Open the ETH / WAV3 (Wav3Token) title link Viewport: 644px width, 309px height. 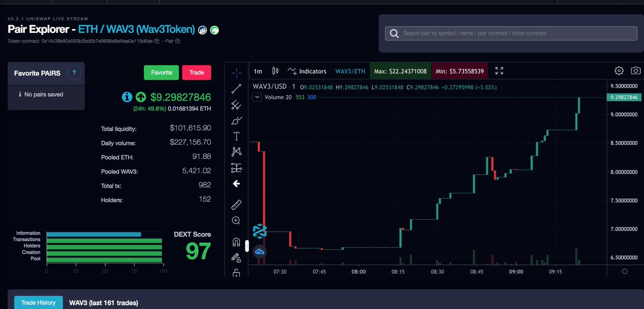(136, 30)
